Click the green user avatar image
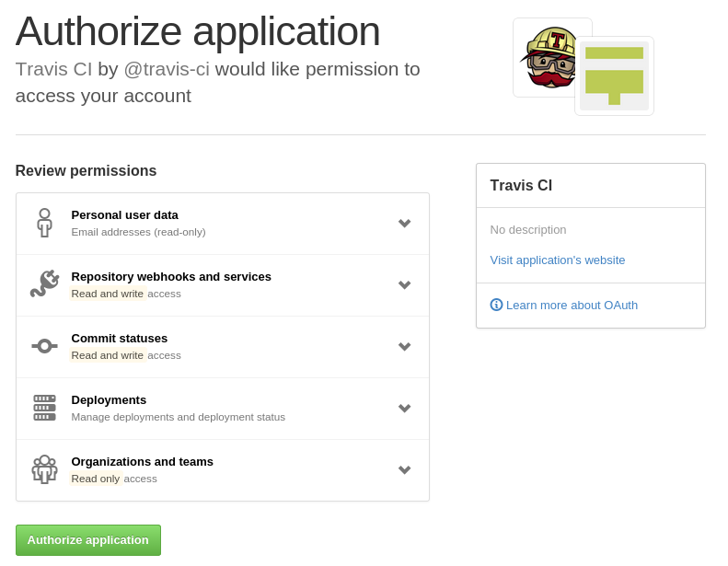This screenshot has width=728, height=566. (614, 75)
